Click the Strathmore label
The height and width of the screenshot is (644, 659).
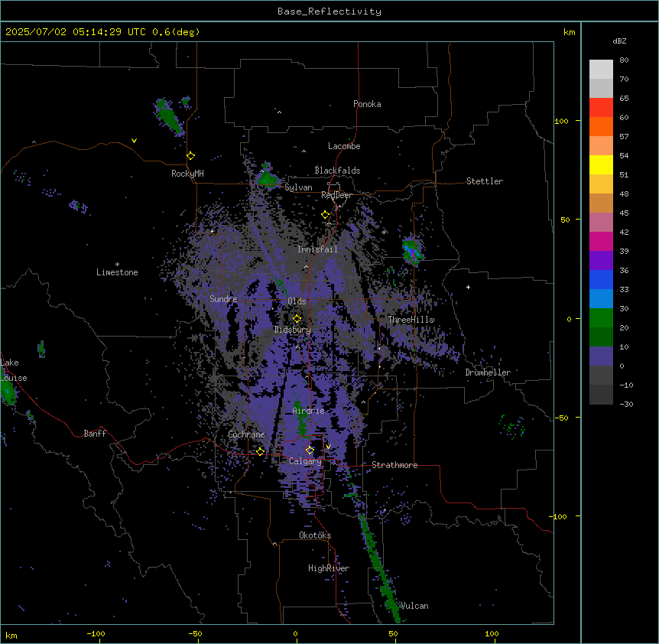pyautogui.click(x=394, y=465)
